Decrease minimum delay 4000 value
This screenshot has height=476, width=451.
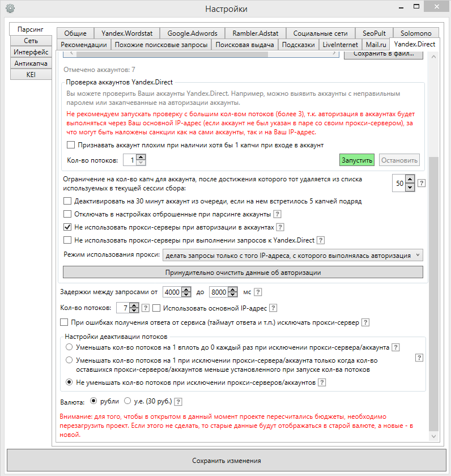coord(186,295)
